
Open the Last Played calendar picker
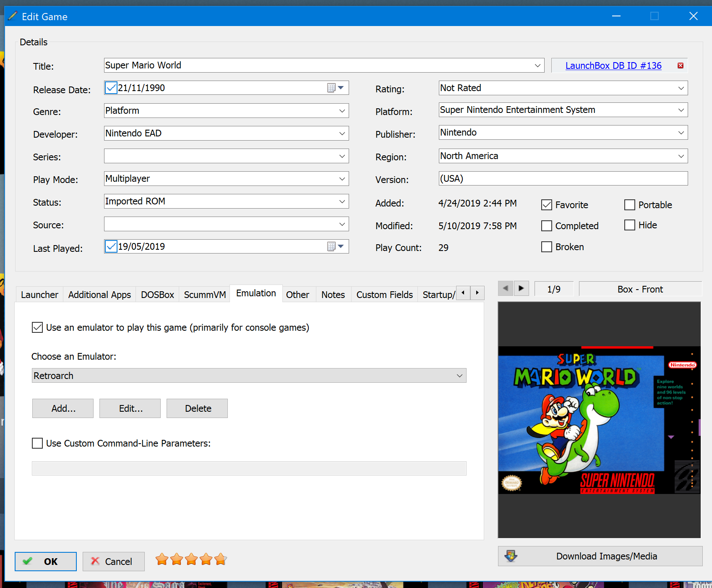(x=336, y=246)
